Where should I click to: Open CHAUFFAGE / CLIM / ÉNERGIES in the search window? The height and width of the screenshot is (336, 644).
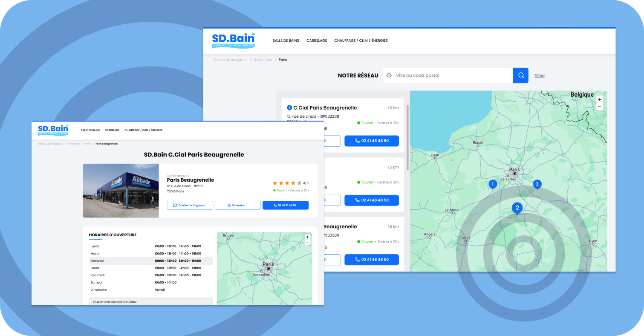[x=361, y=41]
